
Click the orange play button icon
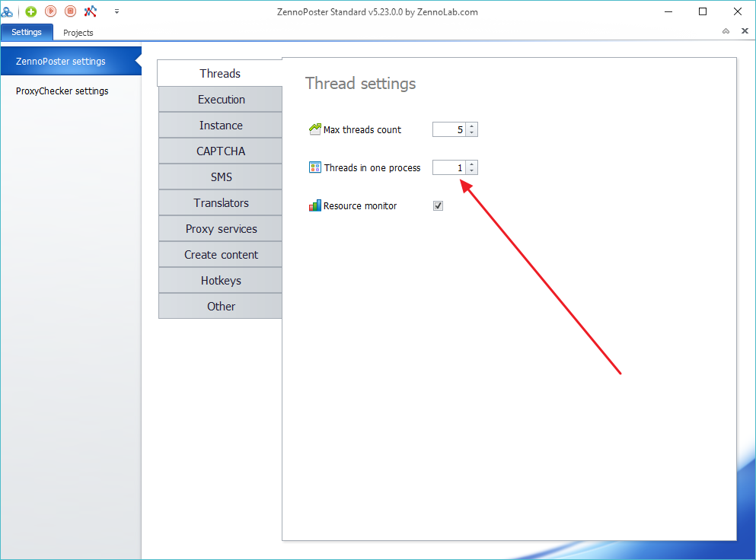point(50,11)
